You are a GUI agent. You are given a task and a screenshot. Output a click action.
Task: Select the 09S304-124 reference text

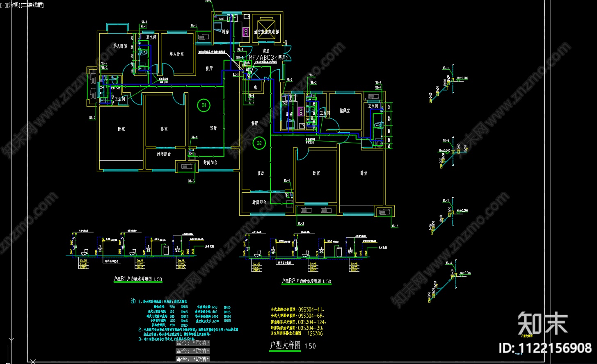tap(312, 322)
